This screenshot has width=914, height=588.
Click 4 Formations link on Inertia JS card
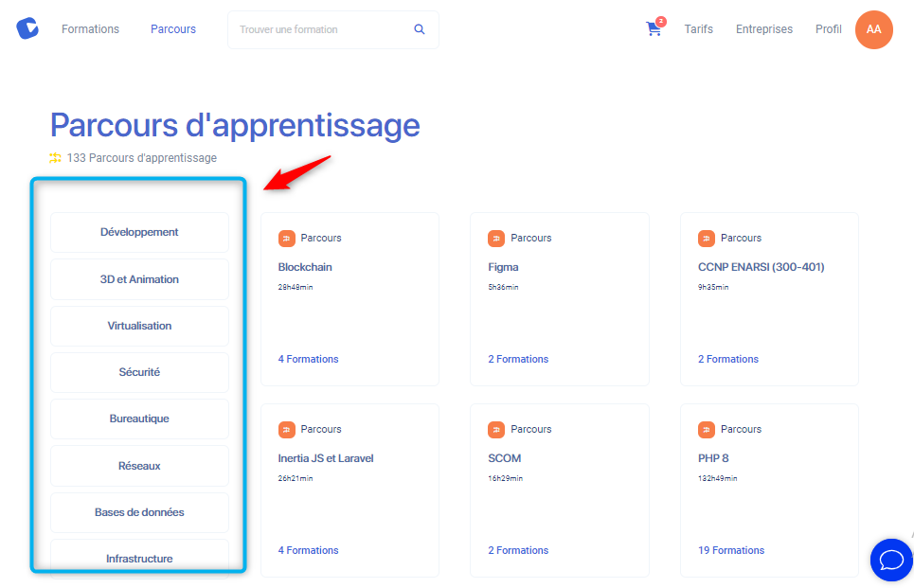pos(308,550)
